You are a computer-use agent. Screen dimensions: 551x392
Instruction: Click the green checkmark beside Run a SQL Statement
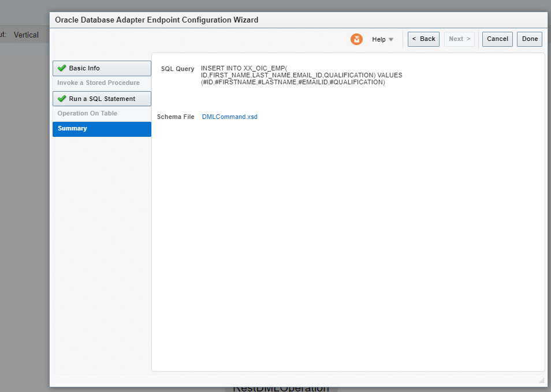[62, 99]
